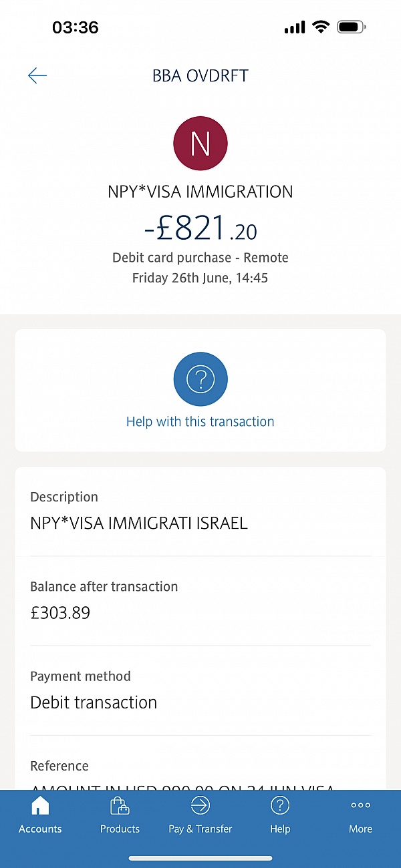This screenshot has width=401, height=868.
Task: Tap the red N merchant avatar
Action: tap(200, 144)
